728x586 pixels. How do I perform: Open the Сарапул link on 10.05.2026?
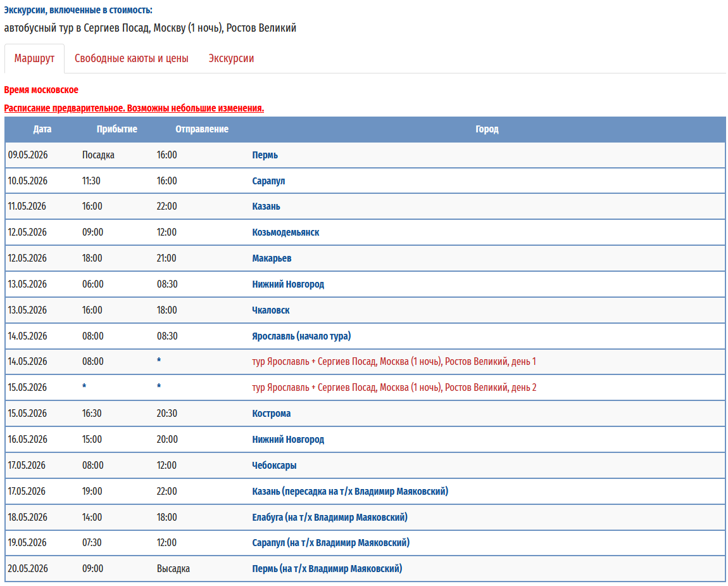(x=268, y=181)
